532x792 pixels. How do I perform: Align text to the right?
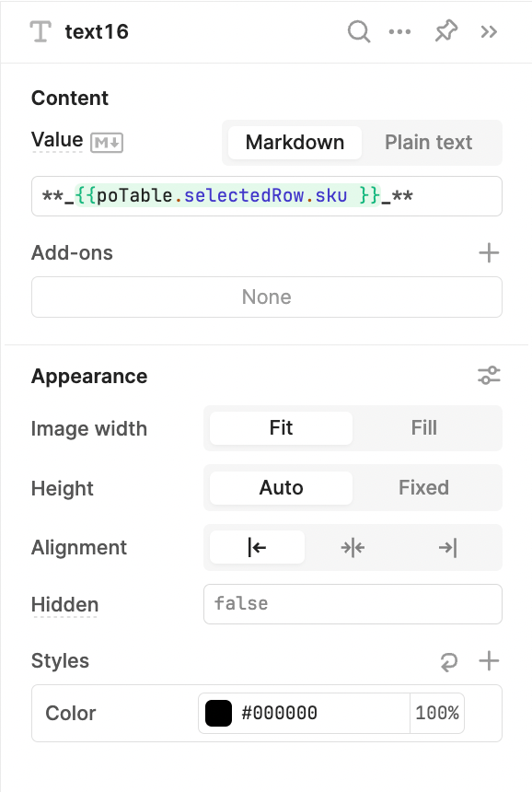[447, 548]
